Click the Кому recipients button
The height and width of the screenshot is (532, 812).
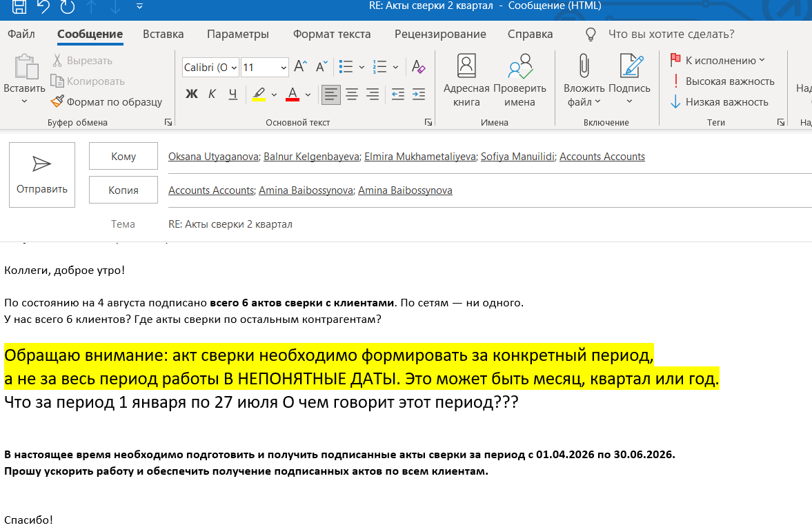coord(123,156)
